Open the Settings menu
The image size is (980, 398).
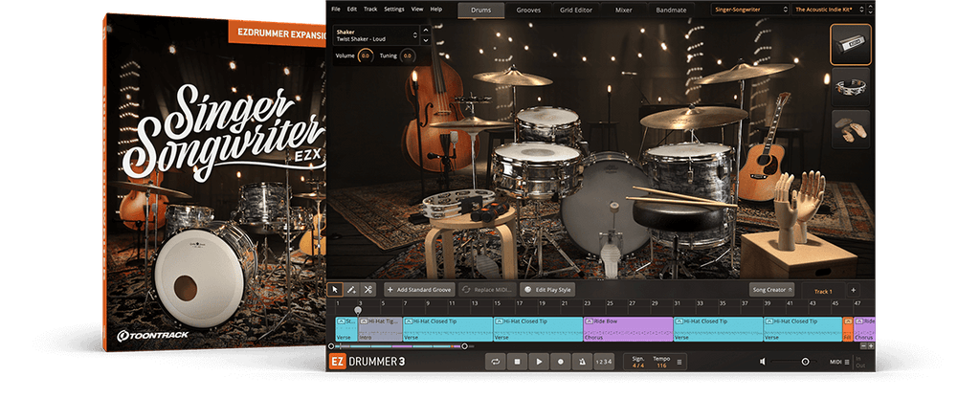(x=393, y=10)
